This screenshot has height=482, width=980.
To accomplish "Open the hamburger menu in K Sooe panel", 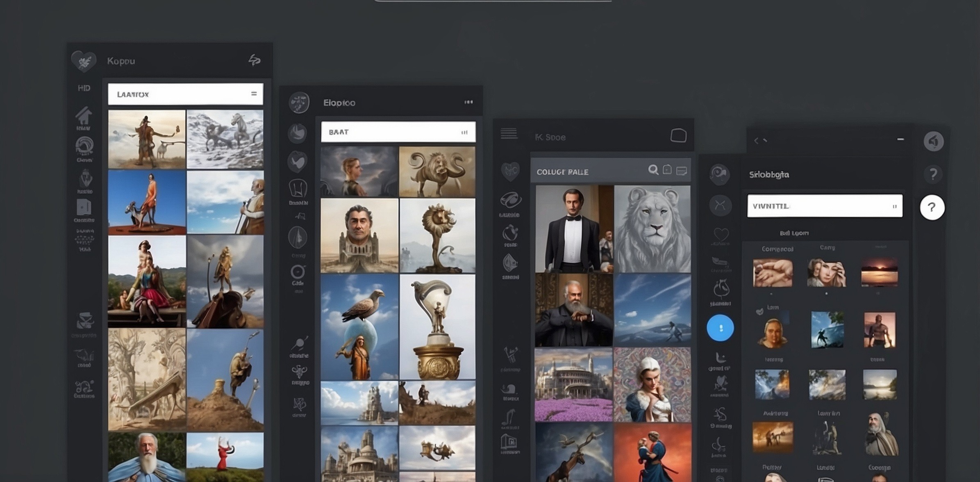I will [509, 133].
